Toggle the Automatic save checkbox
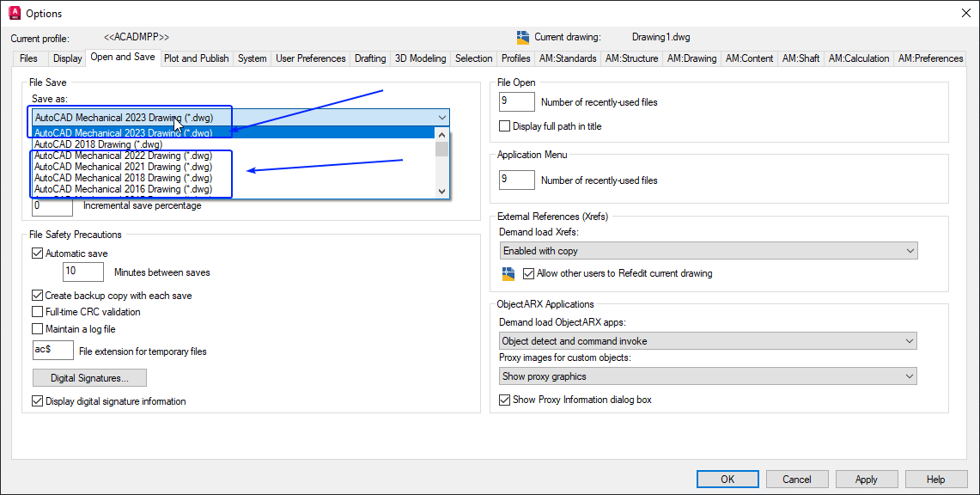The image size is (980, 495). 38,254
